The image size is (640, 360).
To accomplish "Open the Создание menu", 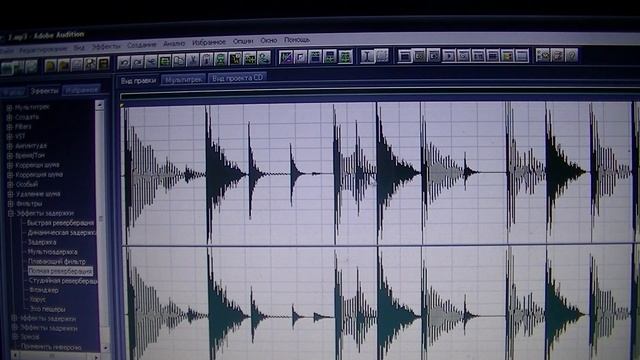I will pos(142,44).
